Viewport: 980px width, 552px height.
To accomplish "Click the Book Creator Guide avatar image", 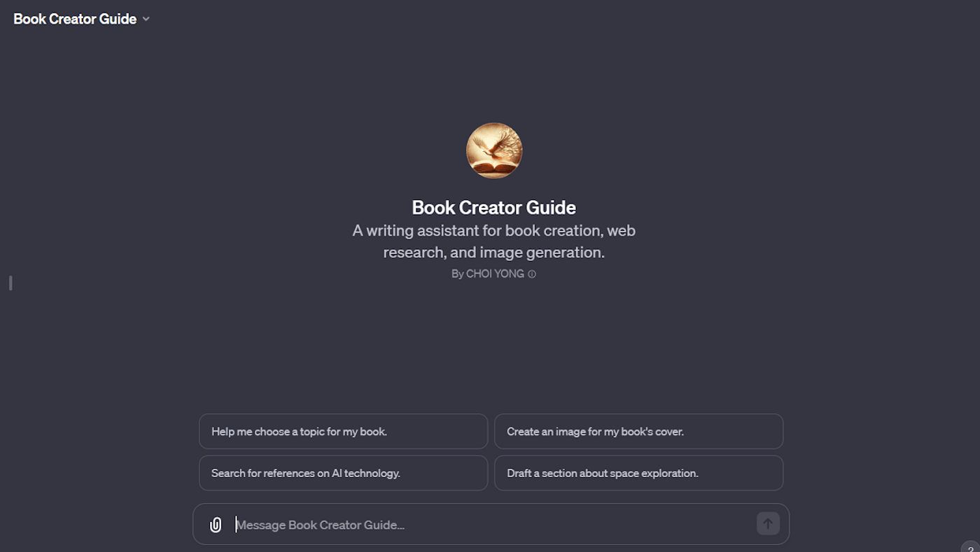I will (x=494, y=150).
